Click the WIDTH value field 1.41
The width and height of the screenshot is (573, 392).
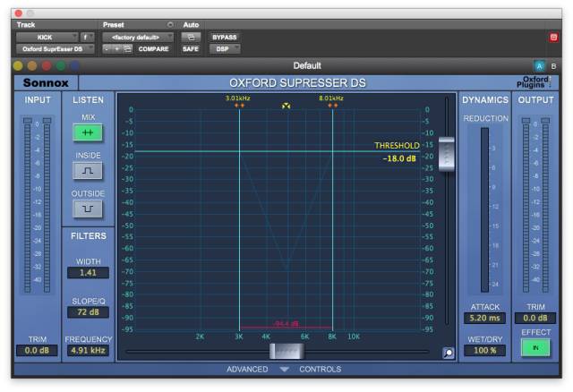[88, 273]
